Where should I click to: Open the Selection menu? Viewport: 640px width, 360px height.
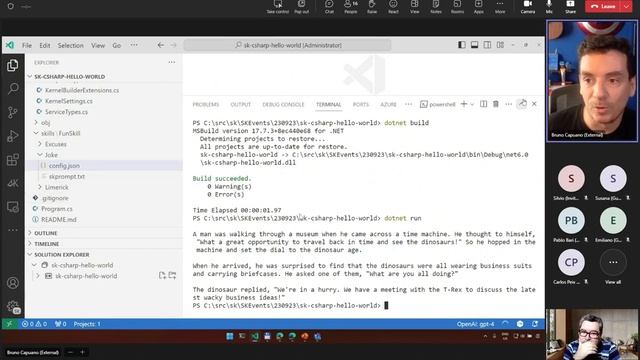(70, 45)
